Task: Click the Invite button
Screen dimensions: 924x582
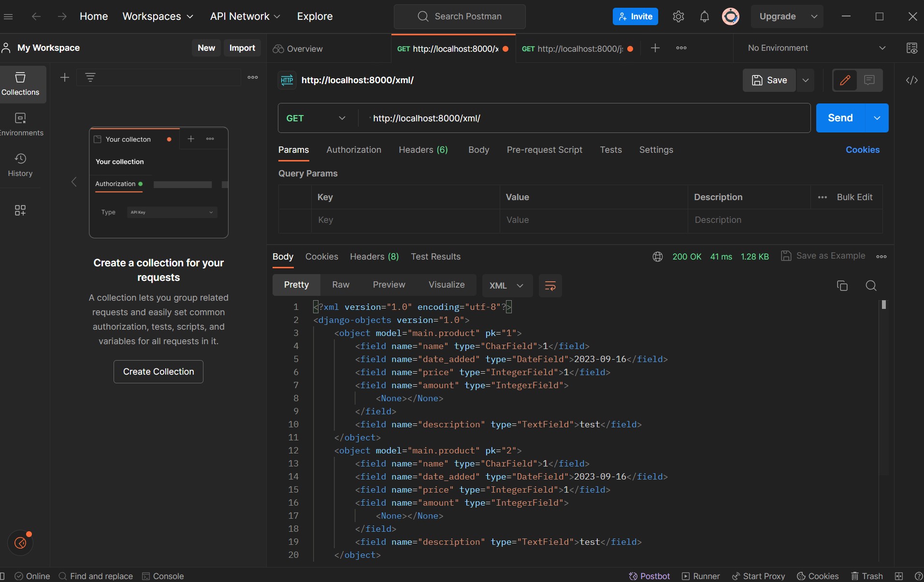Action: click(635, 16)
